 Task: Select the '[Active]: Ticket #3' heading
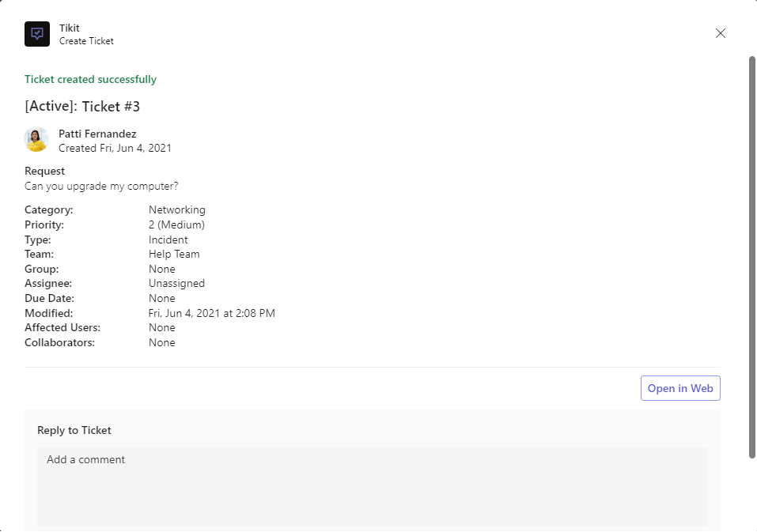(82, 107)
